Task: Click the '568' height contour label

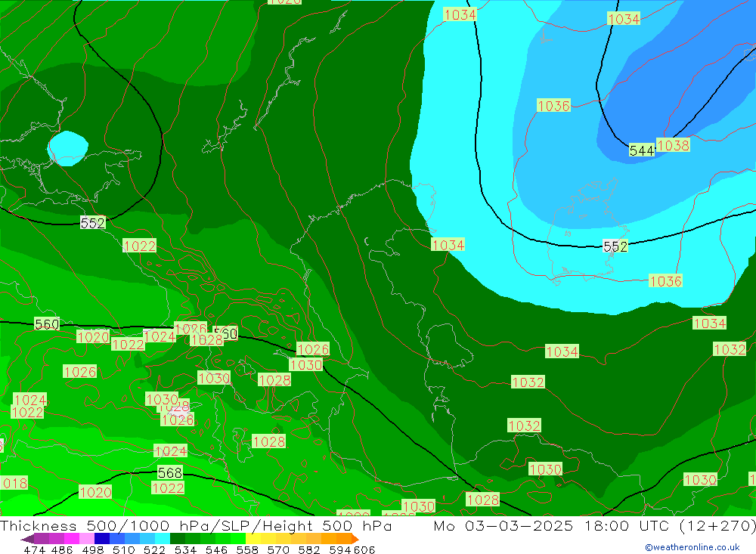Action: (170, 472)
